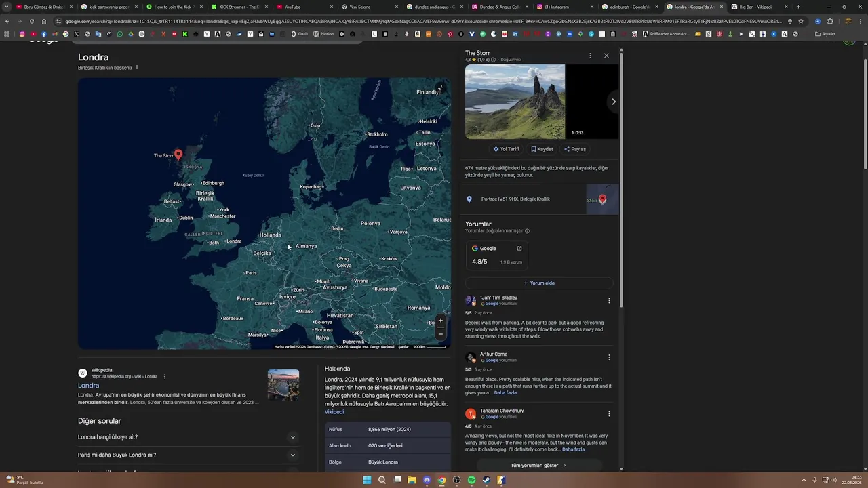This screenshot has height=488, width=868.
Task: Zoom in the map with plus button
Action: pos(441,321)
